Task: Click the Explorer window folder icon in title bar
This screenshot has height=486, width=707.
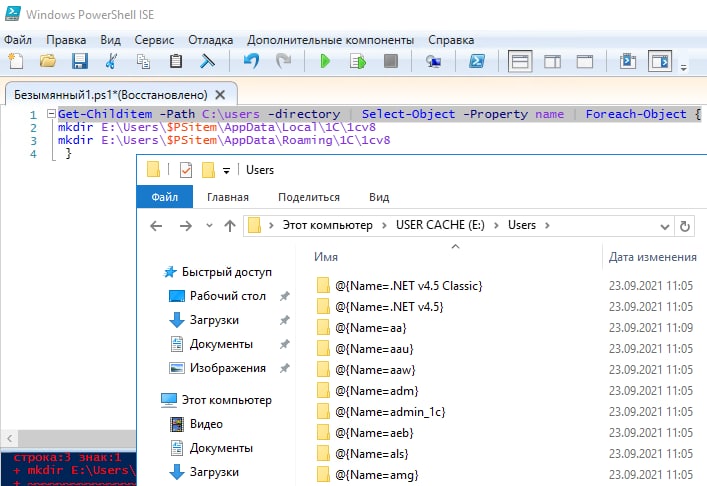Action: click(x=153, y=170)
